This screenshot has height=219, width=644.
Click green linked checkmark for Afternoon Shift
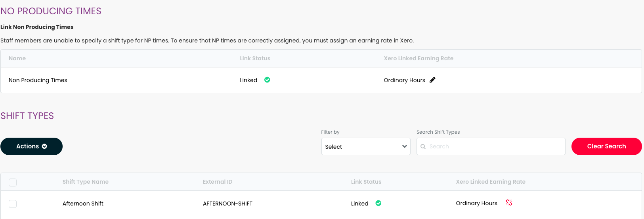coord(378,203)
